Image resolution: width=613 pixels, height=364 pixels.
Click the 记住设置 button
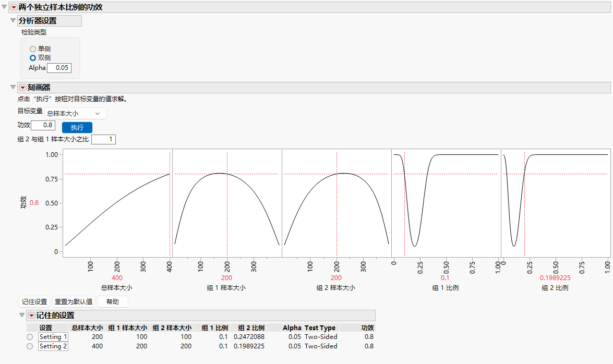(34, 302)
